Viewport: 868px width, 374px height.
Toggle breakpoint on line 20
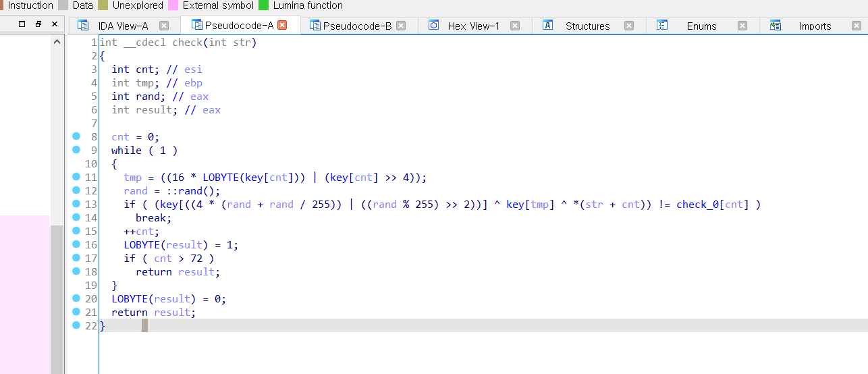click(76, 298)
